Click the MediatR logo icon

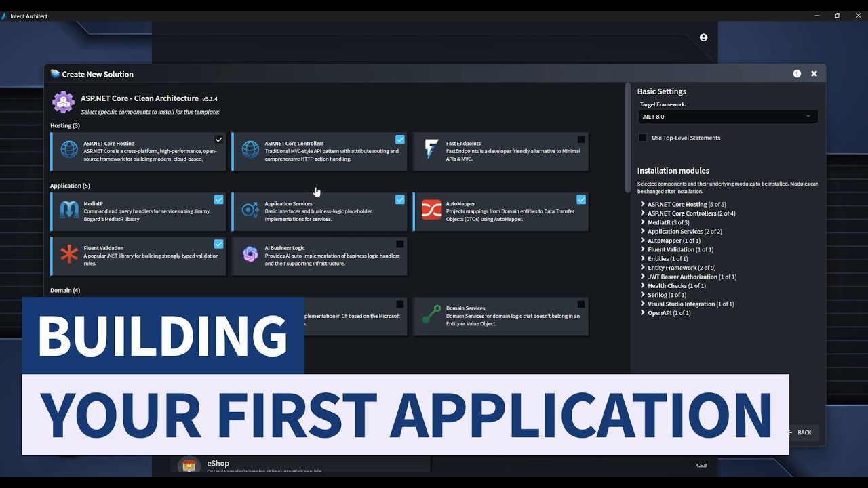click(69, 210)
